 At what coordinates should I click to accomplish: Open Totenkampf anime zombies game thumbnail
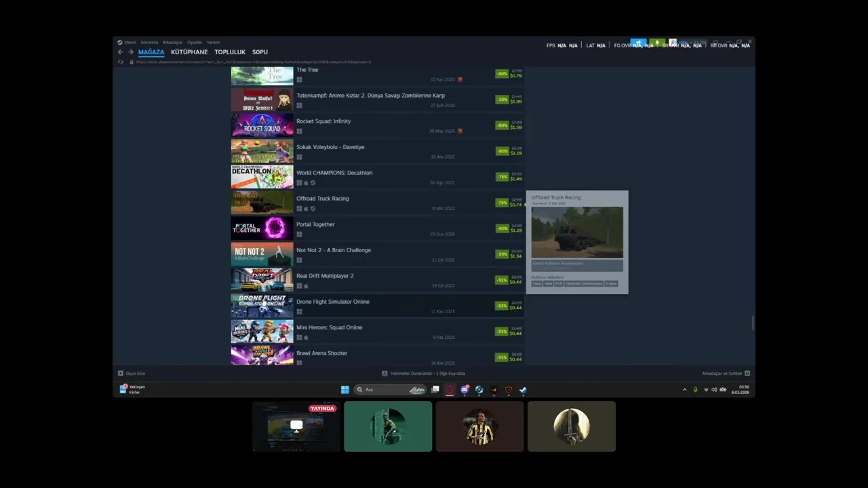coord(262,100)
